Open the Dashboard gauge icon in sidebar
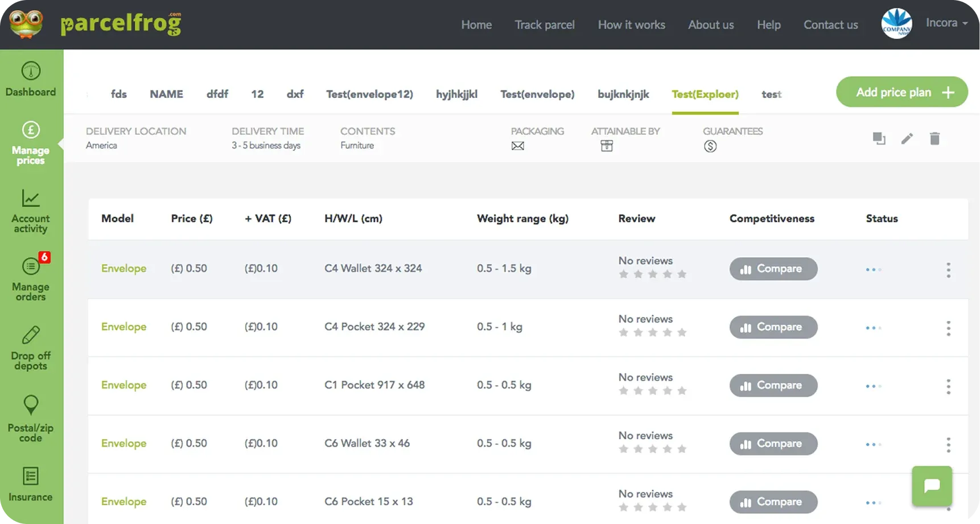 coord(31,72)
